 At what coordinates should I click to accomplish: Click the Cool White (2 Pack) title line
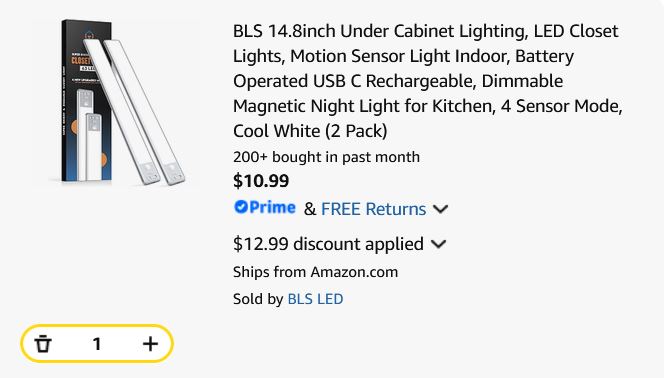tap(310, 131)
